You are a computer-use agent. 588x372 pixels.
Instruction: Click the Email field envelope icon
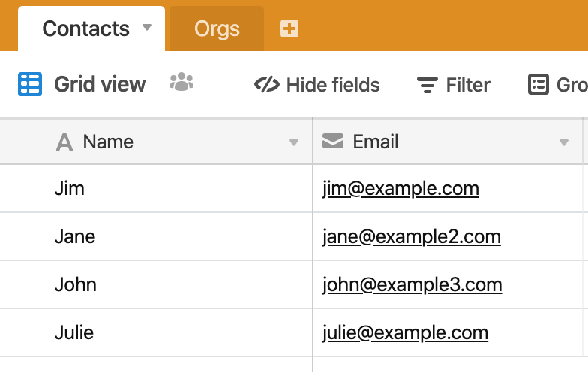pyautogui.click(x=333, y=141)
